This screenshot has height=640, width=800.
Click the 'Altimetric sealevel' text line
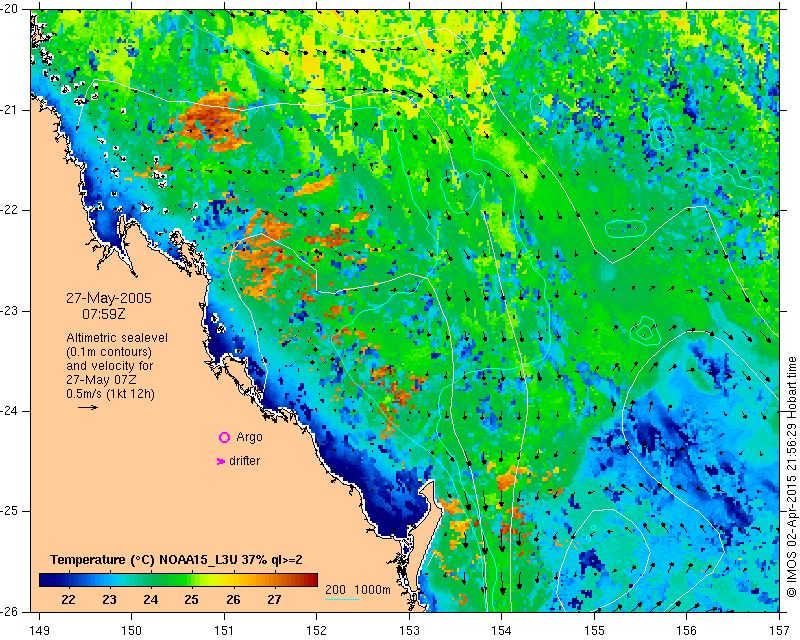pos(117,338)
